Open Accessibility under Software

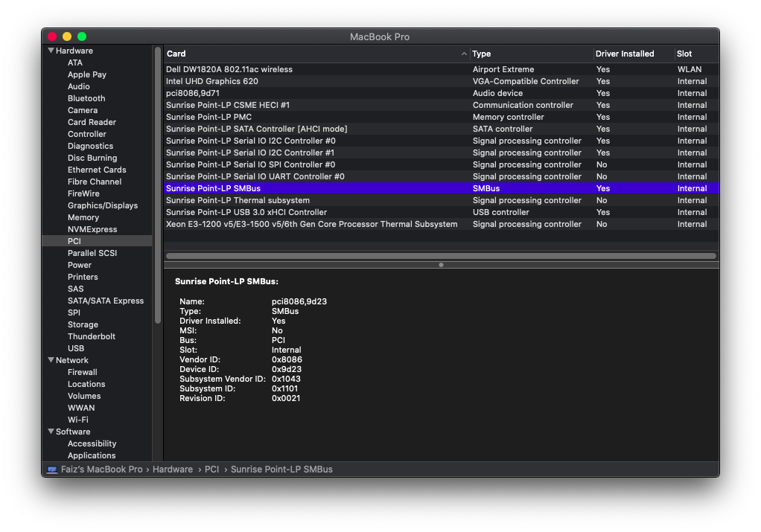click(92, 443)
